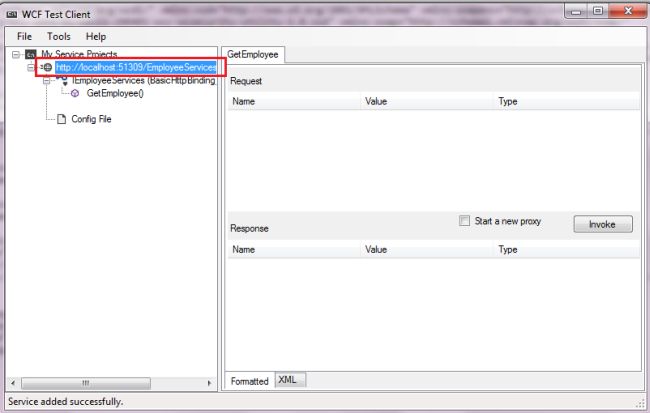Select the GetEmployee tab
Screen dimensions: 650x413
pos(253,54)
